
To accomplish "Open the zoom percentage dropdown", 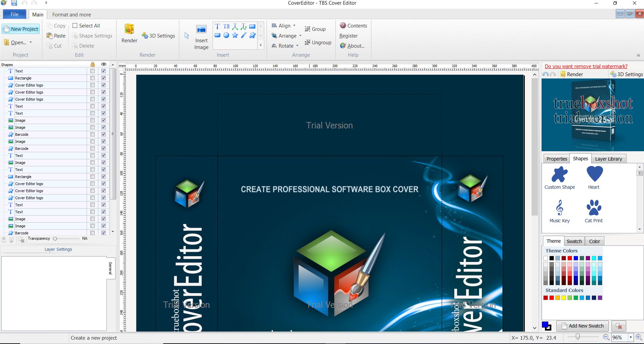I will tap(631, 338).
